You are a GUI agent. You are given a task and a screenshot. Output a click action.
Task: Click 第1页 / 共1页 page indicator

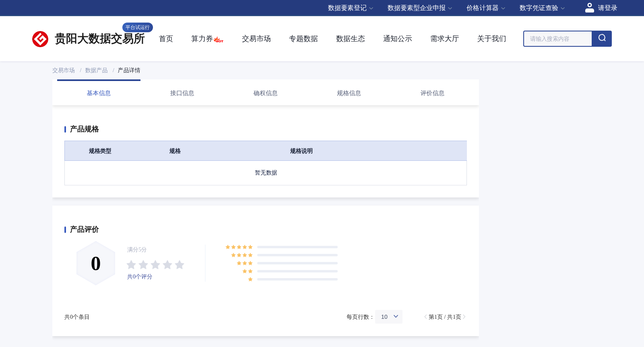tap(445, 317)
